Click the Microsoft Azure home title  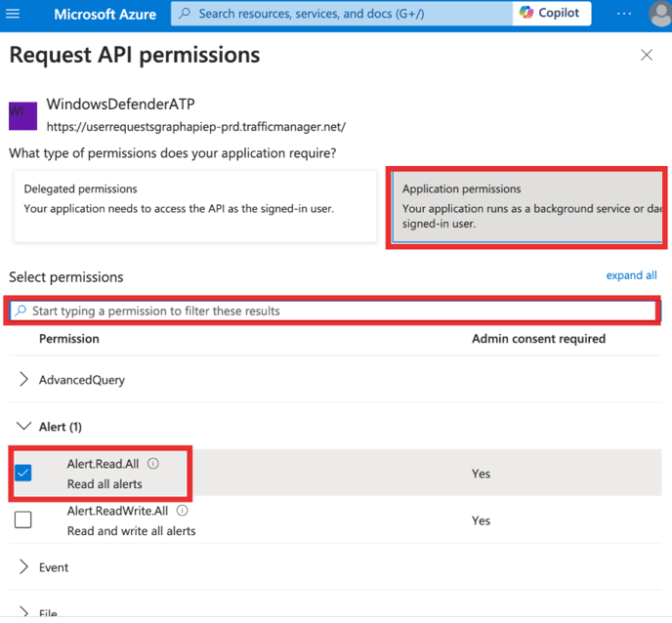105,14
